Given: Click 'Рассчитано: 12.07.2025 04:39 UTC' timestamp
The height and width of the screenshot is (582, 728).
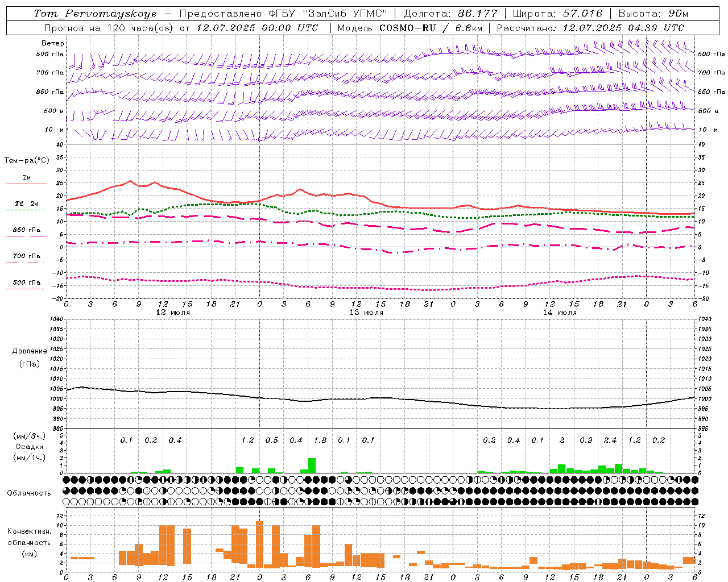Looking at the screenshot, I should click(x=590, y=28).
